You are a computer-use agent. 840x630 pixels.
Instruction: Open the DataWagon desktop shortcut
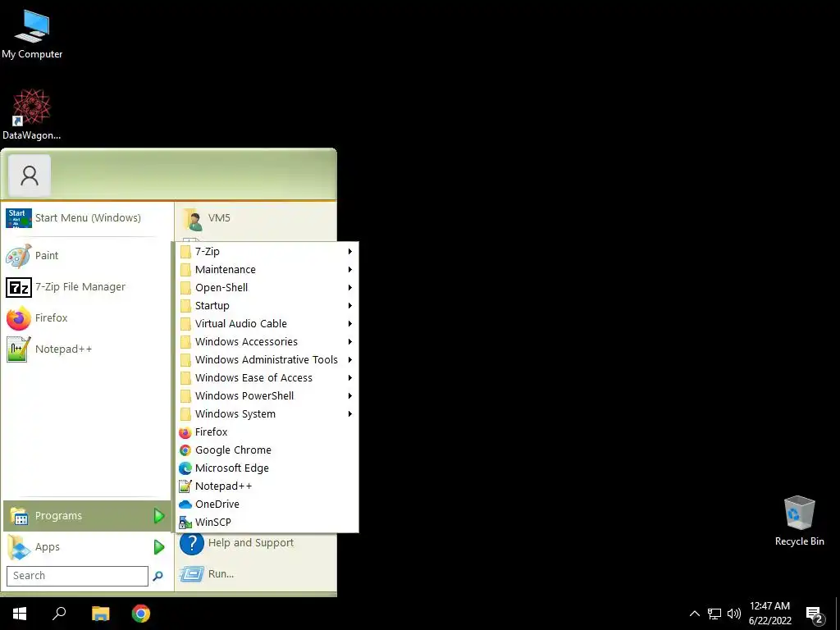pyautogui.click(x=32, y=115)
